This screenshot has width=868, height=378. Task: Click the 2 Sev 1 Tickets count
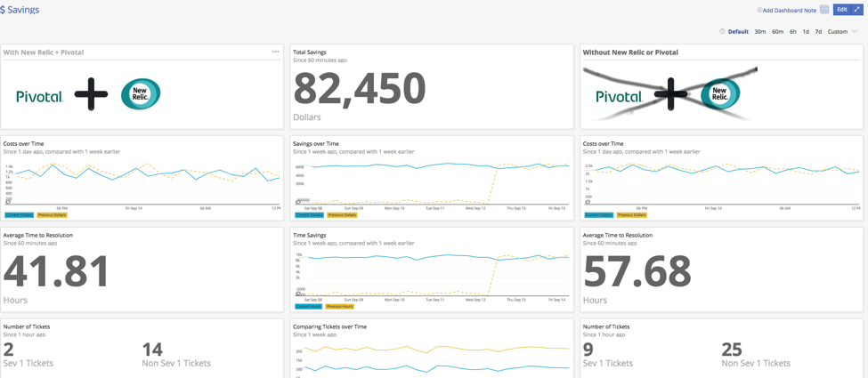click(x=8, y=350)
